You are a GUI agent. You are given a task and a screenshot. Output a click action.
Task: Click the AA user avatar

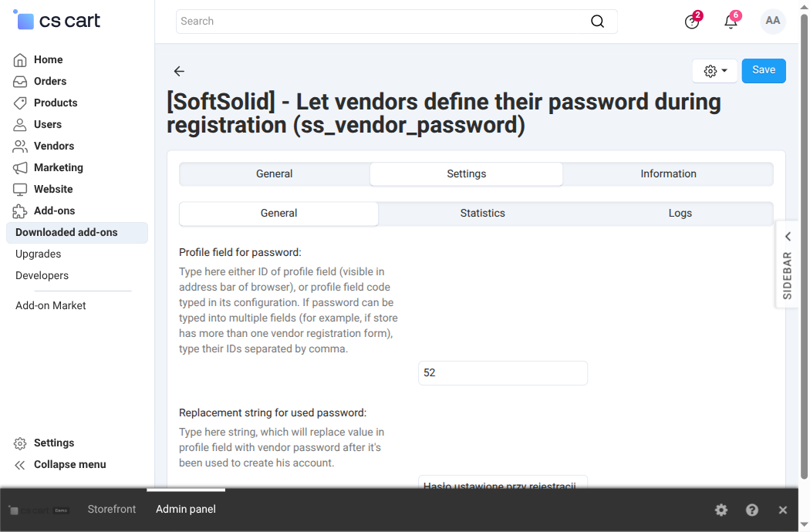(773, 21)
